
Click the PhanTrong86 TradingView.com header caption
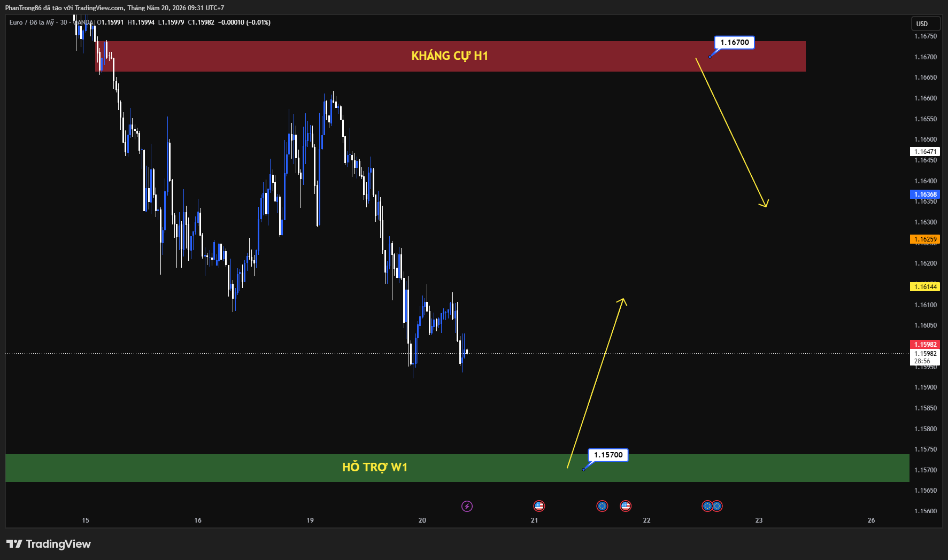click(114, 8)
